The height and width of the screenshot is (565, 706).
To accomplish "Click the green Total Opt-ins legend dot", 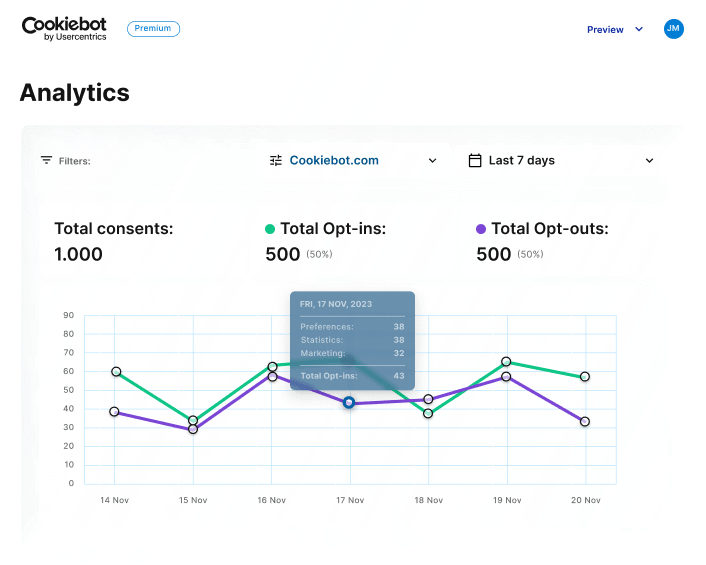I will (270, 229).
